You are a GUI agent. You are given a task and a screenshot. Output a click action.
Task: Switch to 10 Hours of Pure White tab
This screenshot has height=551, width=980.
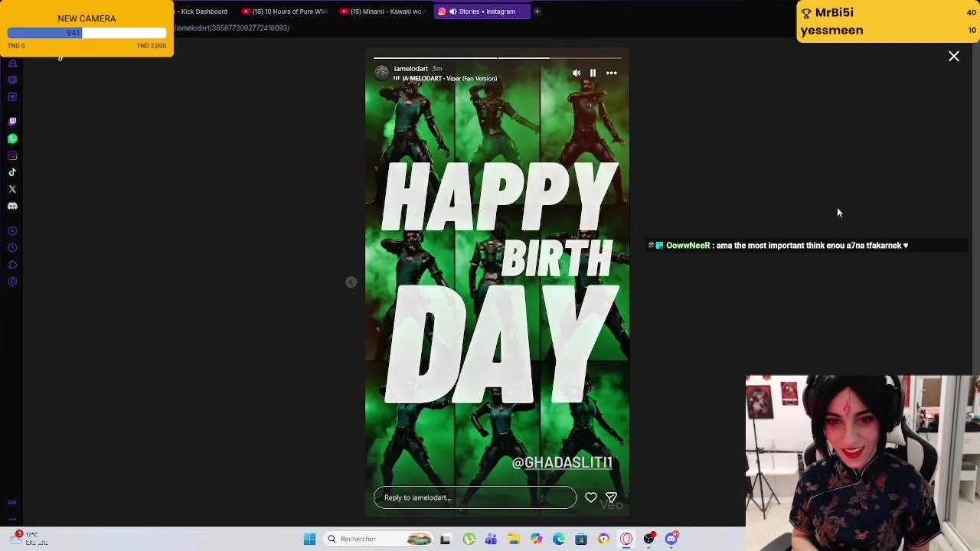(285, 11)
